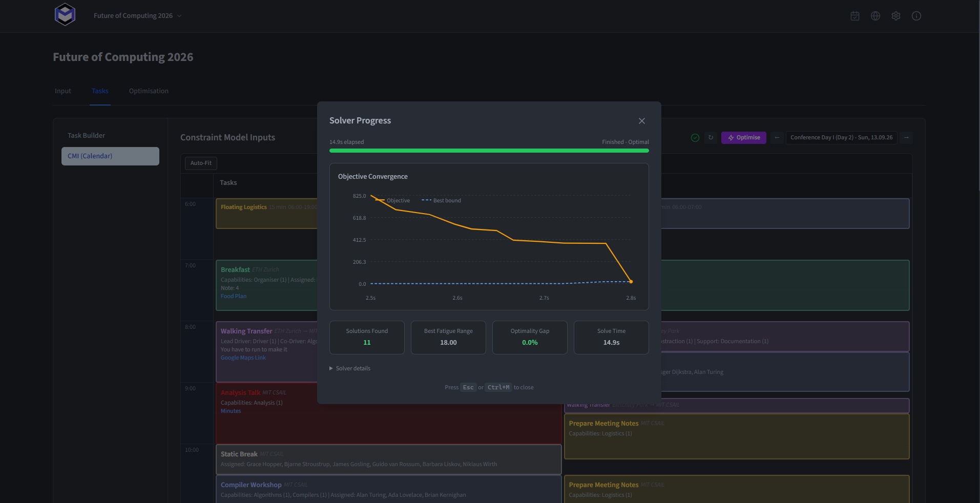Select CMI (Calendar) sidebar item
The width and height of the screenshot is (980, 503).
tap(110, 156)
